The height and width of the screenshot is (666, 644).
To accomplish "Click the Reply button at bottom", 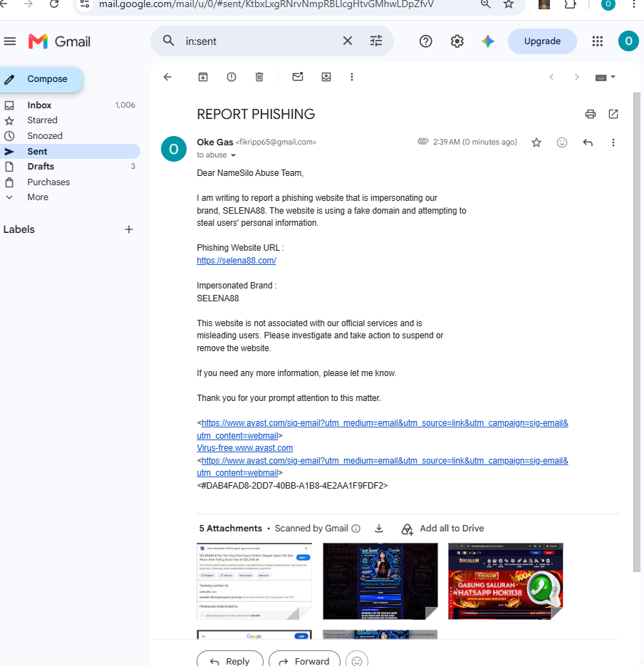I will click(x=230, y=660).
